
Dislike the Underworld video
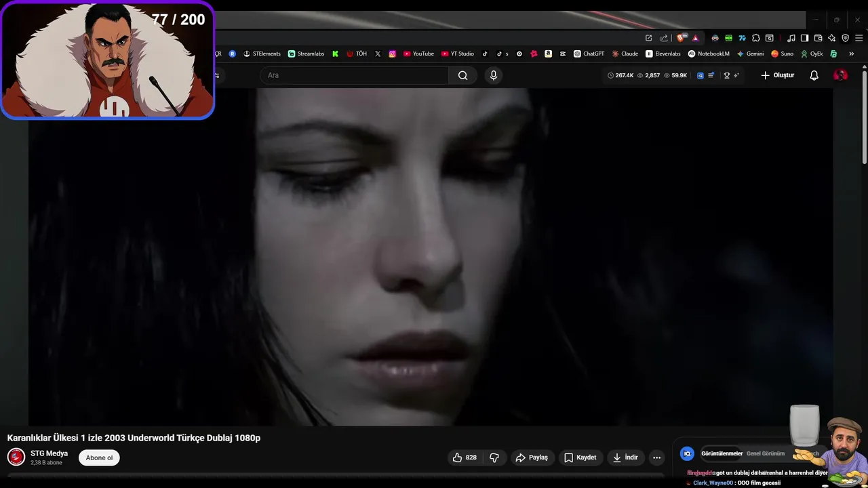click(x=494, y=457)
